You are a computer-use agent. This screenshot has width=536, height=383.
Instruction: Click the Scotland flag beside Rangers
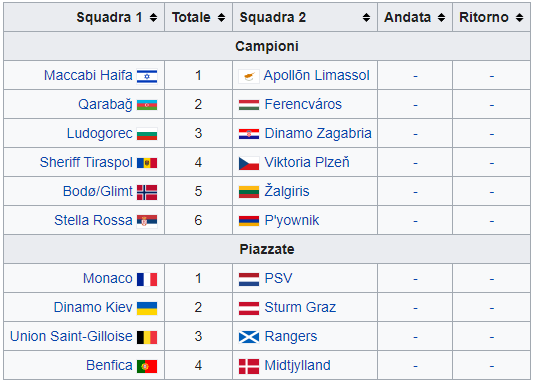[249, 337]
